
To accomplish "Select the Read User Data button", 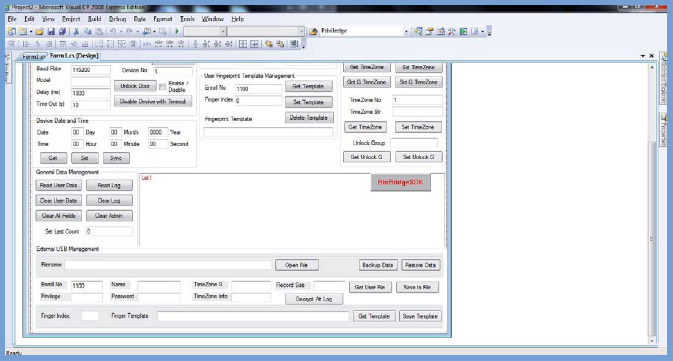I will [58, 185].
